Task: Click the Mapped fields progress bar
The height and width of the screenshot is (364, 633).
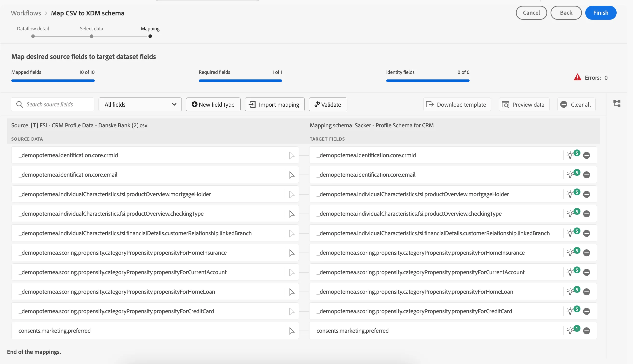Action: (x=53, y=81)
